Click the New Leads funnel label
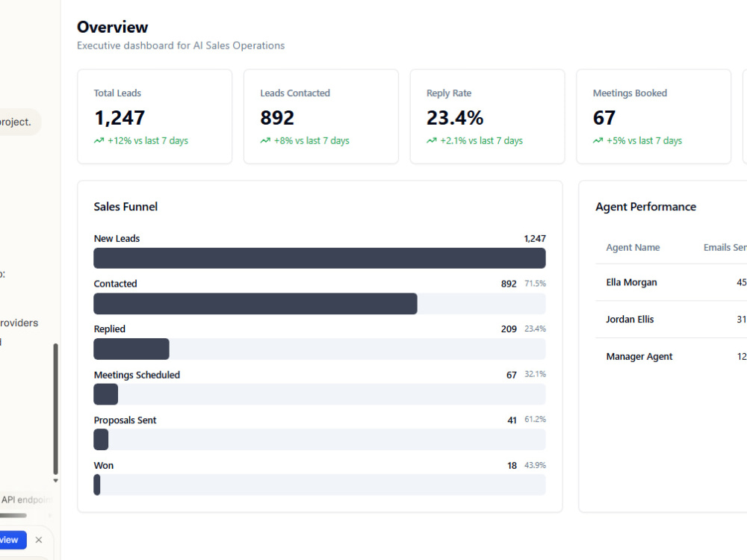The height and width of the screenshot is (560, 747). 117,239
